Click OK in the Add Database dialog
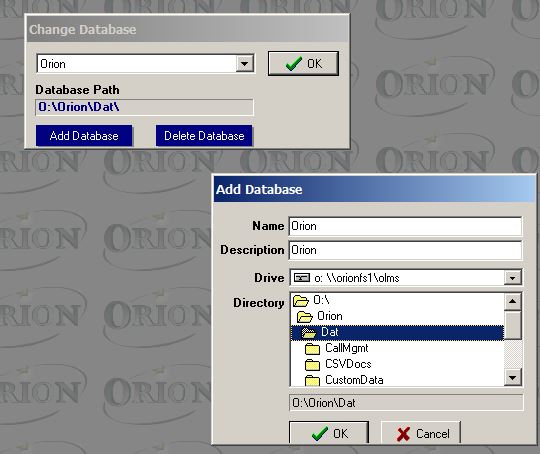The image size is (540, 454). click(x=329, y=433)
